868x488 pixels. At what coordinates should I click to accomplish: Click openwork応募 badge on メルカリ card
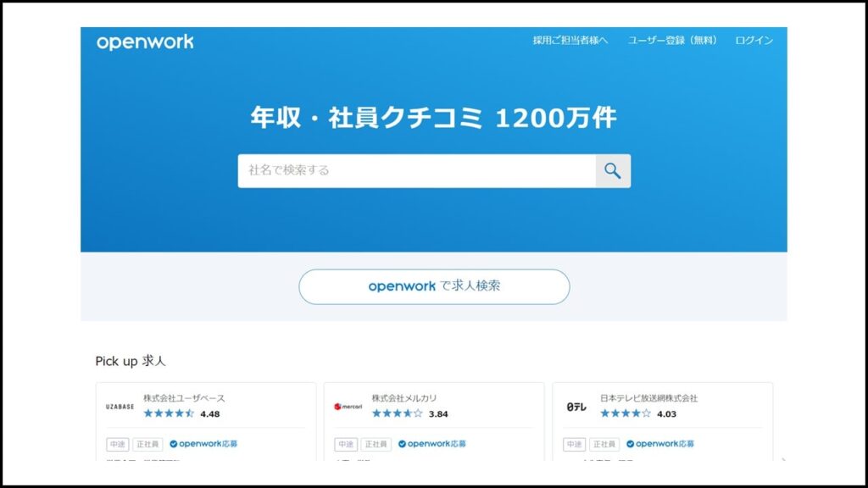[431, 444]
